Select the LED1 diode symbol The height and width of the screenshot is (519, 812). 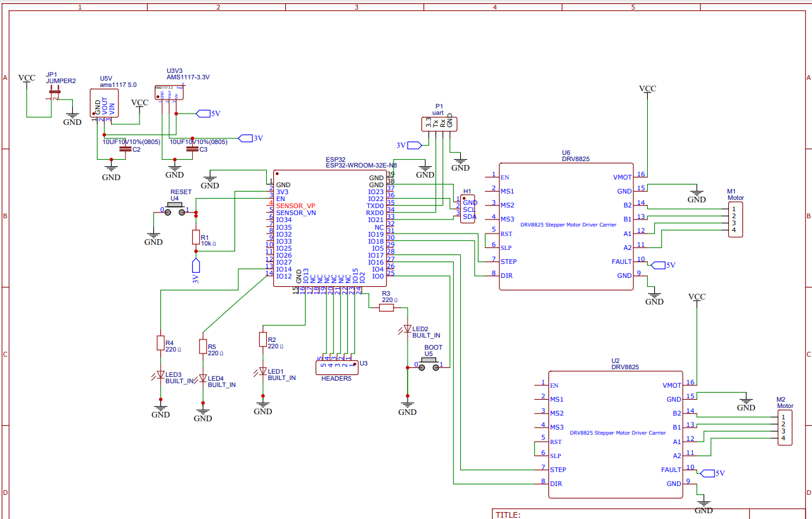point(263,372)
